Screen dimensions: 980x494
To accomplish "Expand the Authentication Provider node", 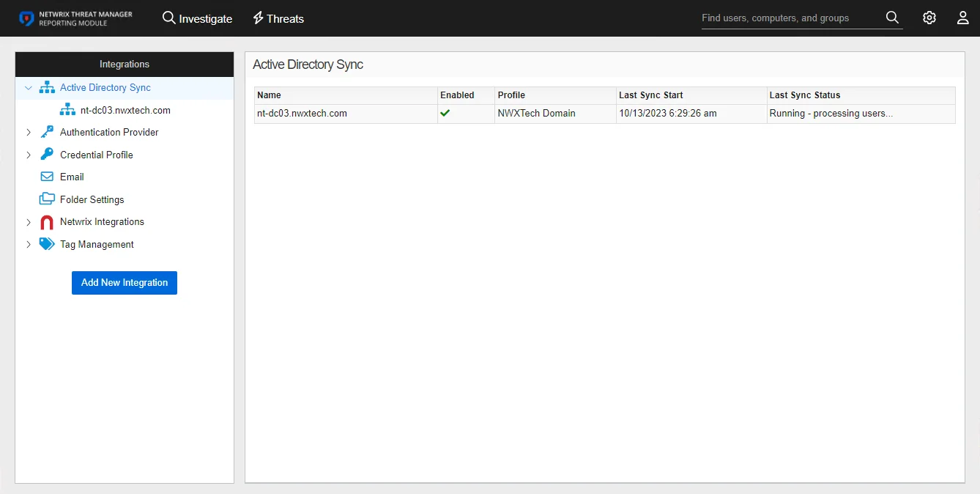I will [29, 133].
